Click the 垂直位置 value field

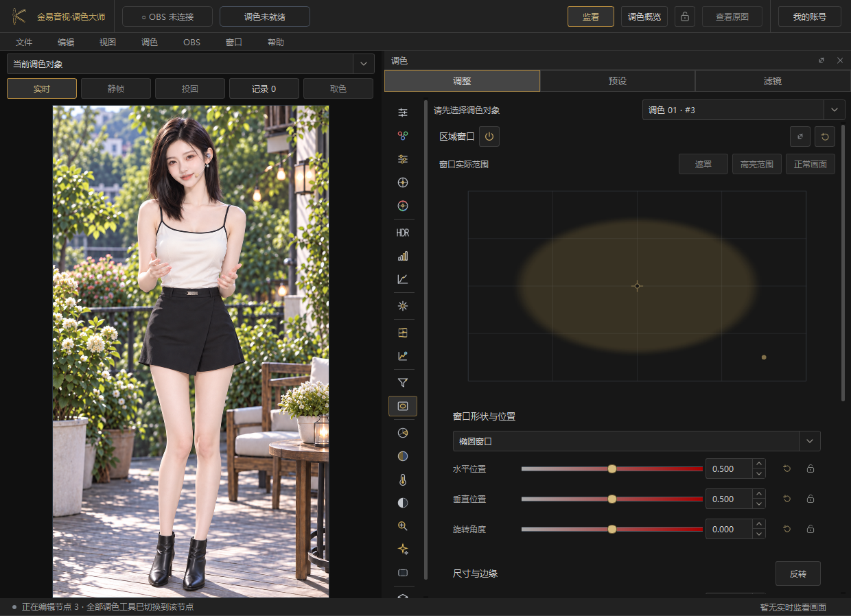(x=729, y=499)
